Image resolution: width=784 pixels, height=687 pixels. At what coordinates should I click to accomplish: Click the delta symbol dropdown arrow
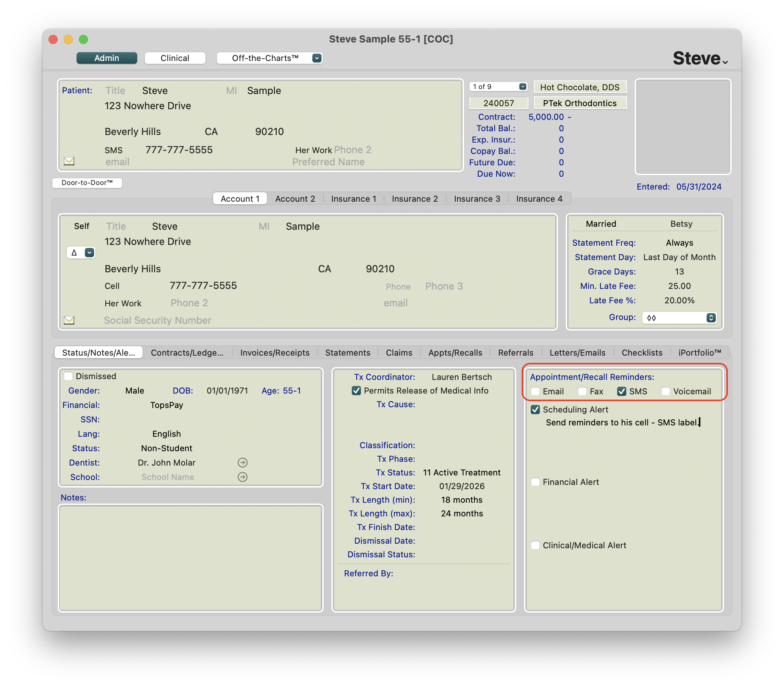tap(89, 253)
